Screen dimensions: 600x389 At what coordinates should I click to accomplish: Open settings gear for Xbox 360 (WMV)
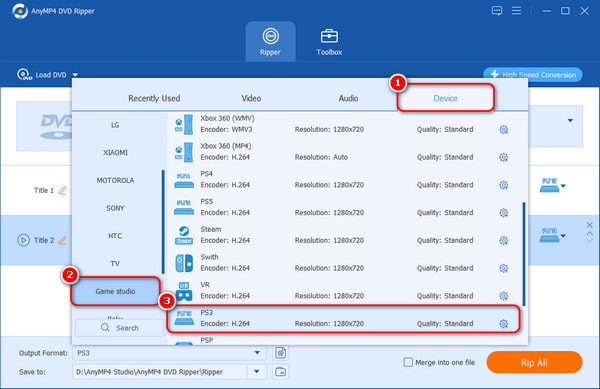tap(504, 130)
